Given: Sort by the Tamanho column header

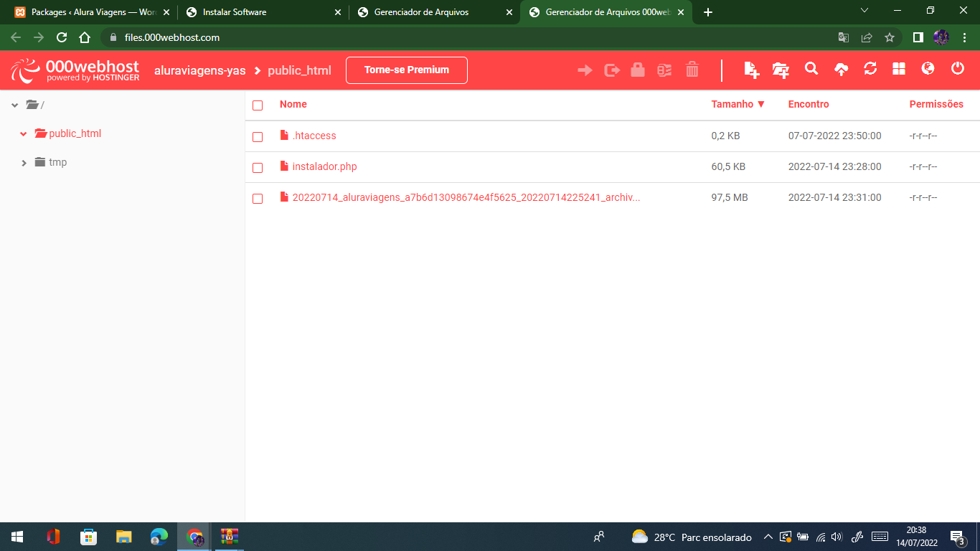Looking at the screenshot, I should (x=738, y=104).
